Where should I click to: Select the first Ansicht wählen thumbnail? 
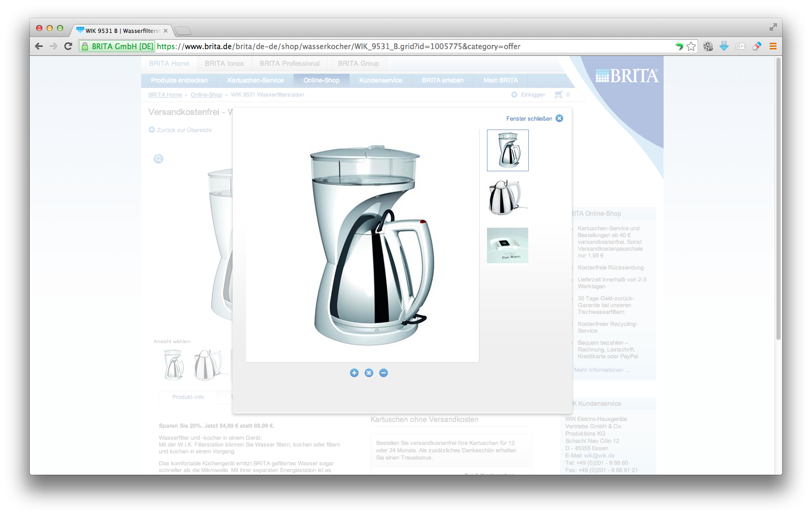[175, 365]
